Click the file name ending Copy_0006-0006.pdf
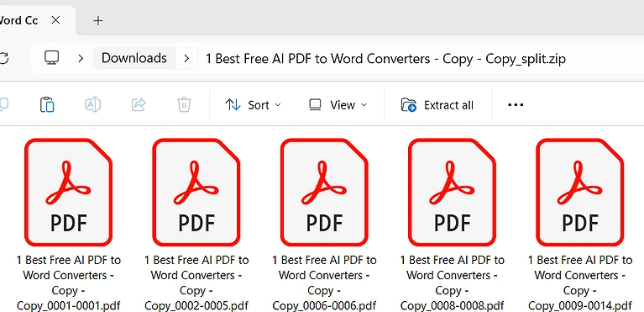 click(x=324, y=283)
